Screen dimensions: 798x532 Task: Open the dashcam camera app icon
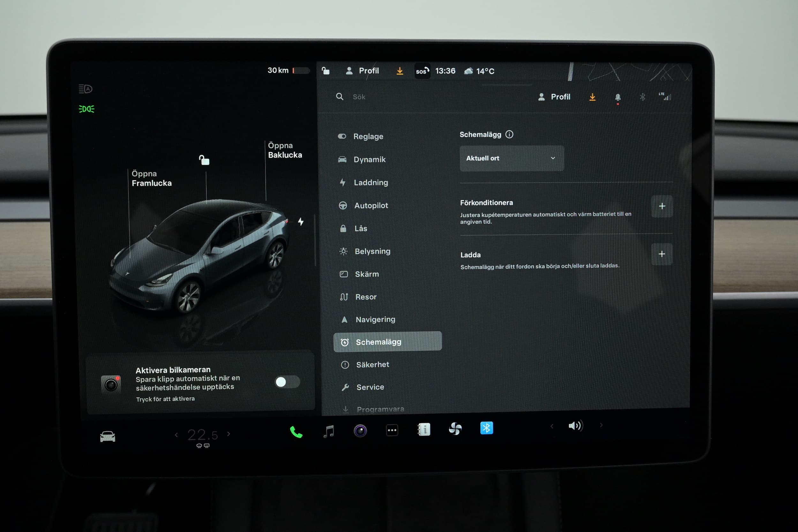coord(360,431)
